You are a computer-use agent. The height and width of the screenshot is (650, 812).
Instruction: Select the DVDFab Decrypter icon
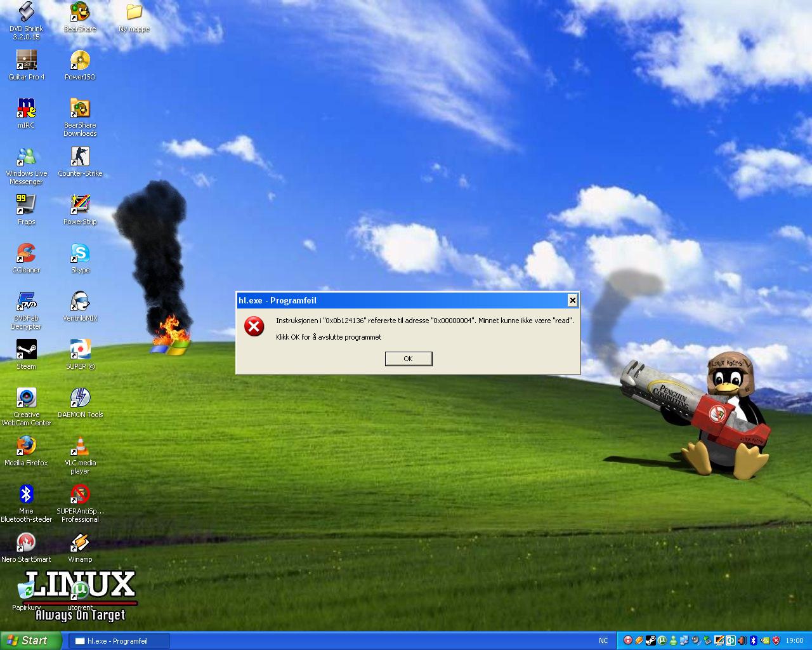pyautogui.click(x=26, y=310)
